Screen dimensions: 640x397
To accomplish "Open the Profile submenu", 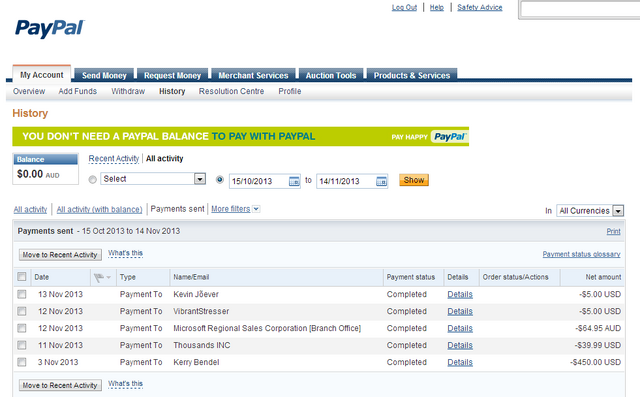I will coord(290,91).
